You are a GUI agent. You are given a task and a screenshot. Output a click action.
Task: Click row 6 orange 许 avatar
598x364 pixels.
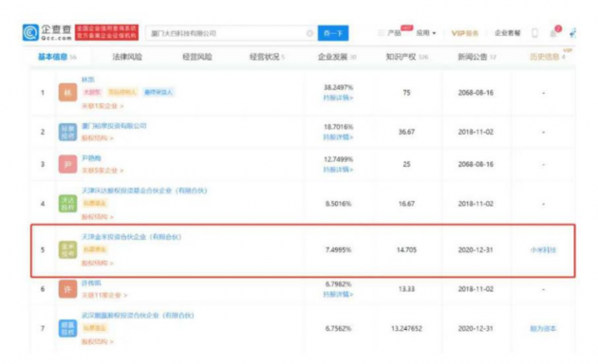[67, 289]
